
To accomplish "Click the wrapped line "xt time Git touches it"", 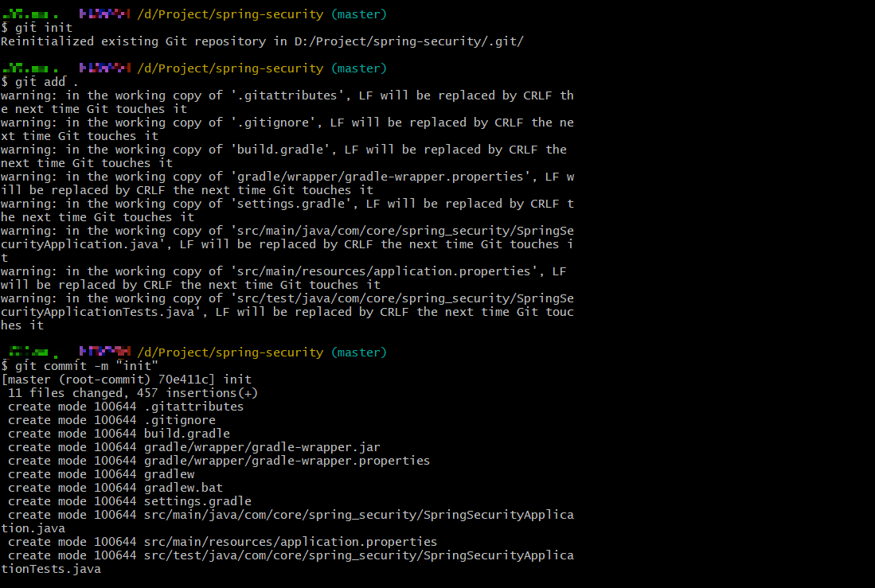I will click(x=80, y=136).
